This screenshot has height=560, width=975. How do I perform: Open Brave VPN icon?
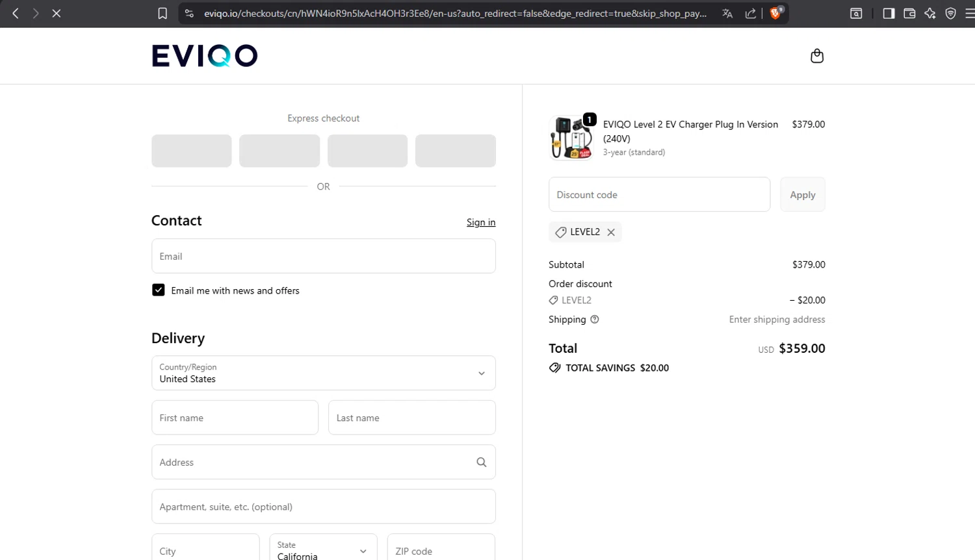(x=951, y=13)
